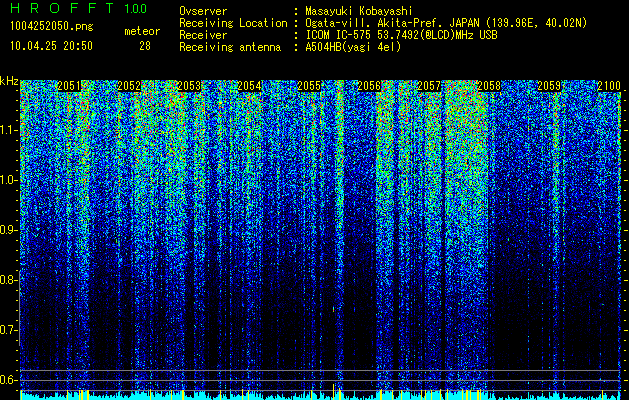629x400 pixels.
Task: Click the Ovserver field label
Action: tap(203, 11)
